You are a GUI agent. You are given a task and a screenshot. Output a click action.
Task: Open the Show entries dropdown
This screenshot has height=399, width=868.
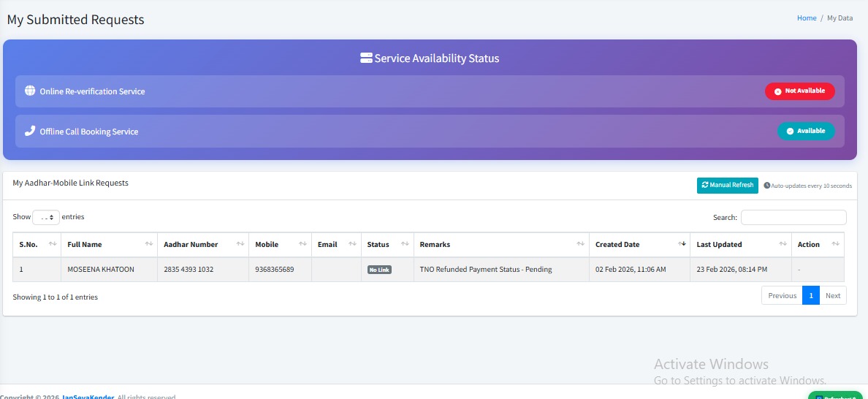pyautogui.click(x=46, y=217)
